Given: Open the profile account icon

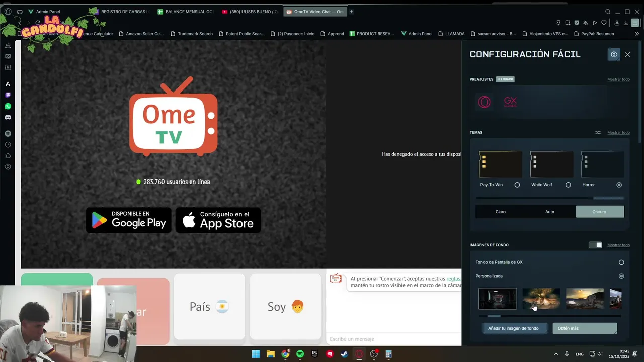Looking at the screenshot, I should 617,23.
